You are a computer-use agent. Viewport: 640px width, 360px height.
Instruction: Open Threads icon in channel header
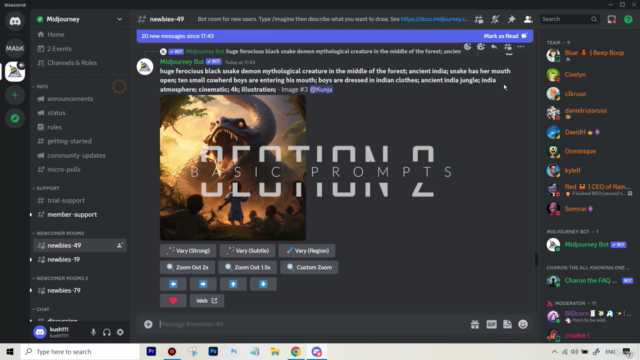click(x=478, y=19)
